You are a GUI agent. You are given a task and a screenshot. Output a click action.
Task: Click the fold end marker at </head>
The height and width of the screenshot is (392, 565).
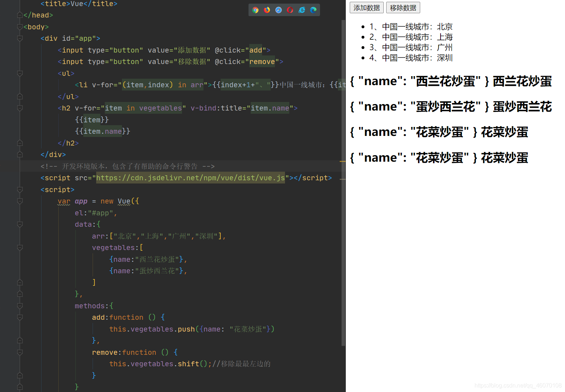[20, 15]
